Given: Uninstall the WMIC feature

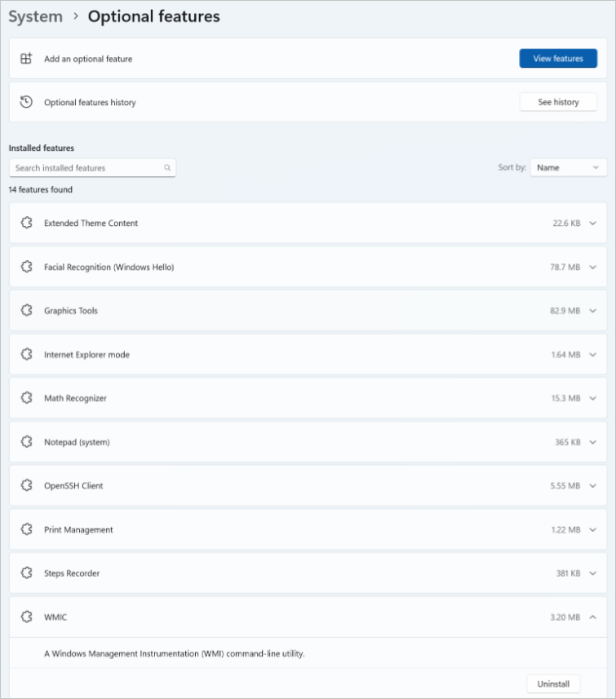Looking at the screenshot, I should (553, 684).
